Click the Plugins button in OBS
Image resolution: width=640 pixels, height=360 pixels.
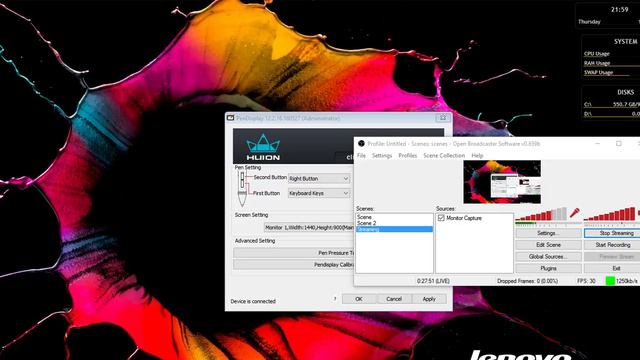click(x=548, y=268)
